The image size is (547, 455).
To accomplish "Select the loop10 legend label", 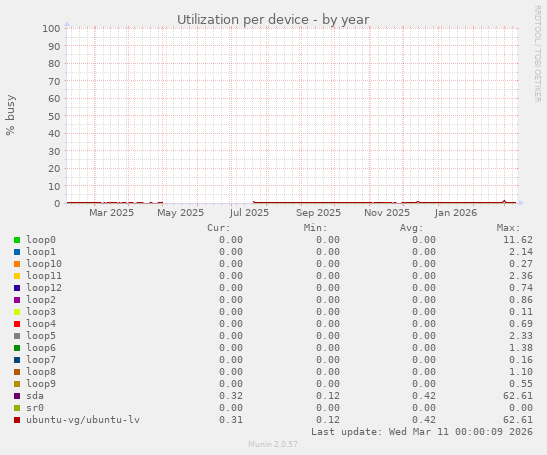I will [x=44, y=264].
